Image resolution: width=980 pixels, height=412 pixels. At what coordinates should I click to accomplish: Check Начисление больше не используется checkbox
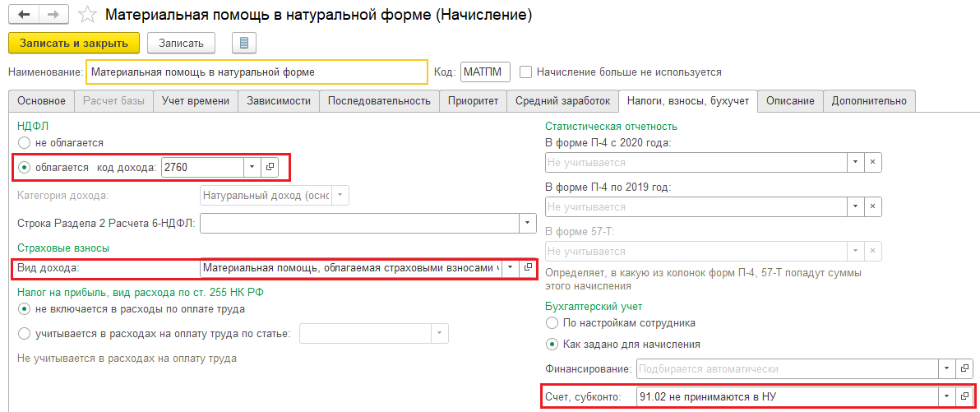(x=526, y=72)
